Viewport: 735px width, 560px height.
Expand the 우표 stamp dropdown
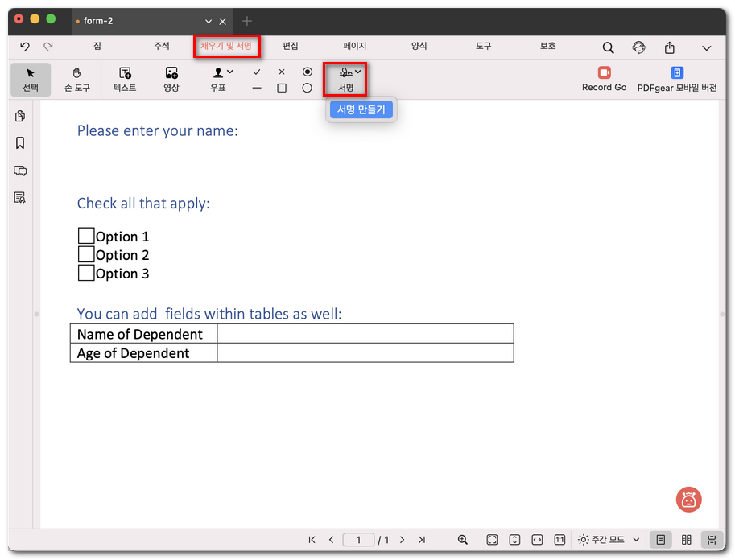click(230, 72)
